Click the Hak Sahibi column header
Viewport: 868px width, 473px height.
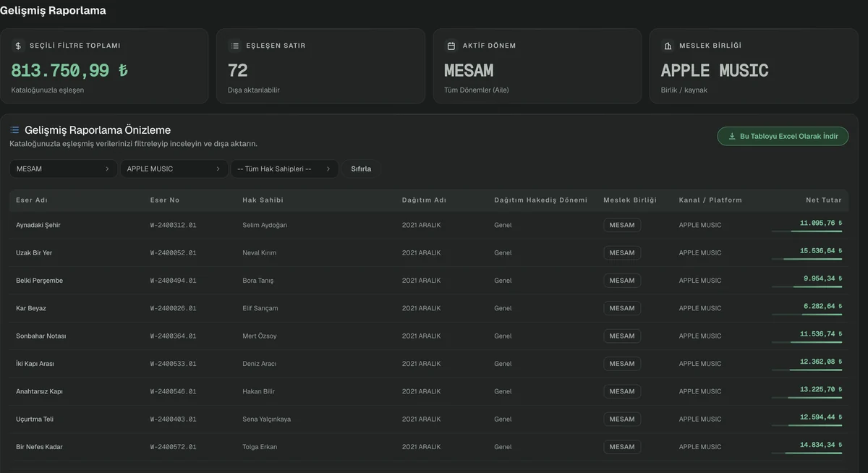pyautogui.click(x=263, y=200)
